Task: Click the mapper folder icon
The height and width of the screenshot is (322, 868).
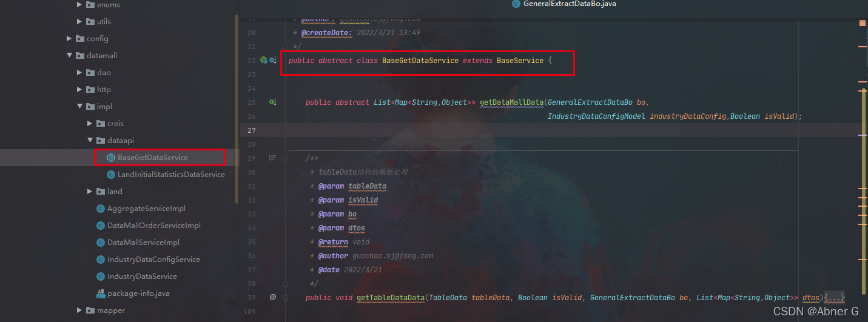Action: [x=91, y=310]
